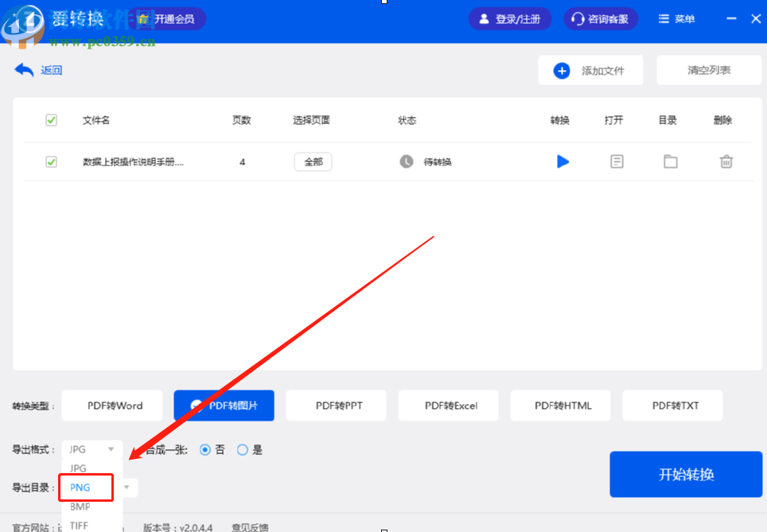Expand the 导出目录 directory dropdown
The height and width of the screenshot is (532, 767).
point(126,487)
